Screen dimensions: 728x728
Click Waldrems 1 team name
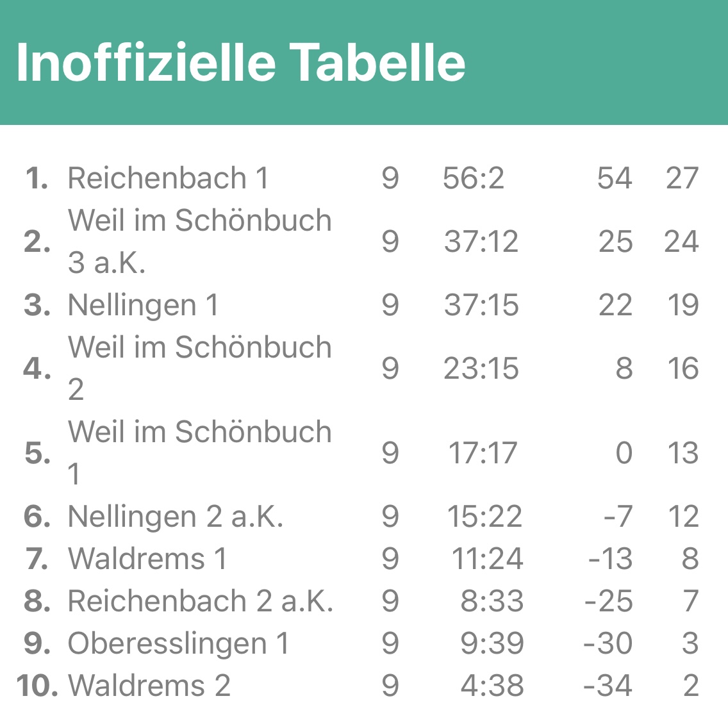click(x=147, y=559)
